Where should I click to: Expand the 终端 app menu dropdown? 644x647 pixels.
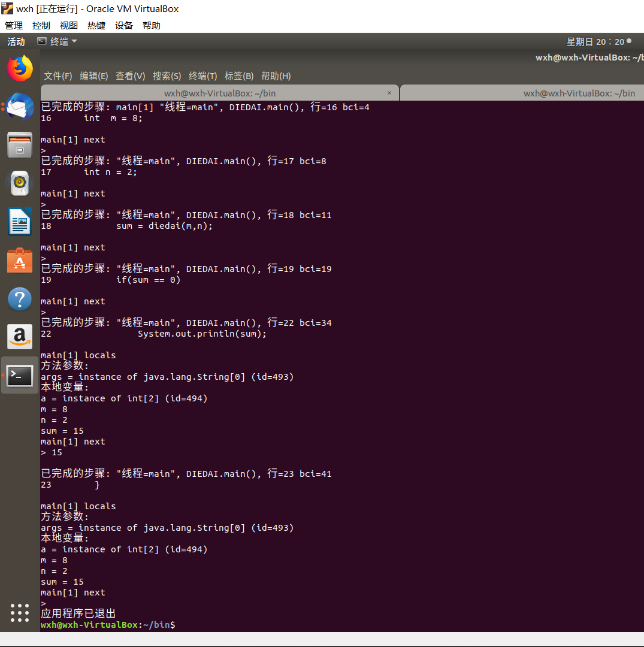(x=58, y=42)
